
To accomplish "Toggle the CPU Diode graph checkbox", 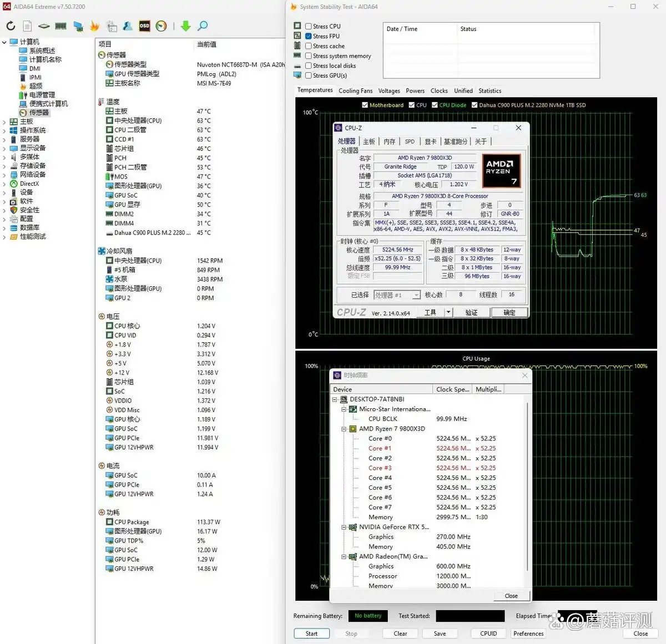I will 434,105.
